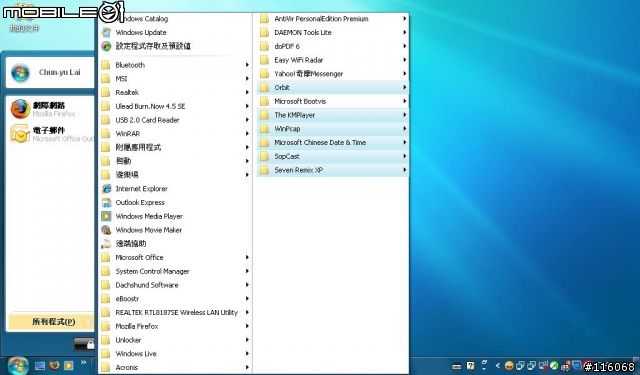Launch Outlook Express from programs menu
640x375 pixels.
coord(175,202)
